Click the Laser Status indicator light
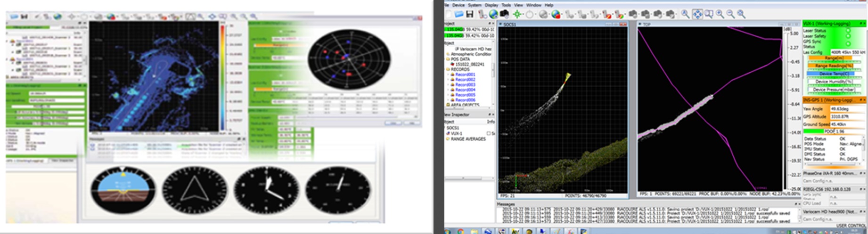This screenshot has height=234, width=868. click(x=848, y=31)
